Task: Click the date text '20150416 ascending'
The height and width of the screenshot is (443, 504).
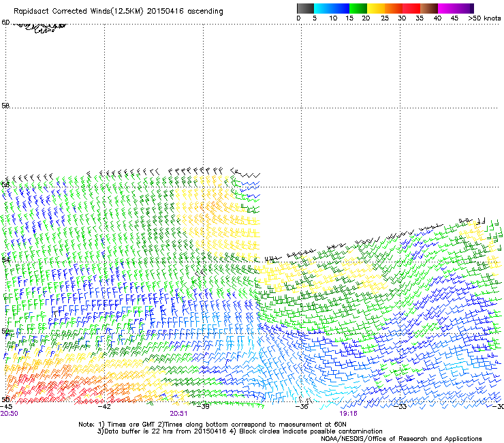Action: (185, 12)
